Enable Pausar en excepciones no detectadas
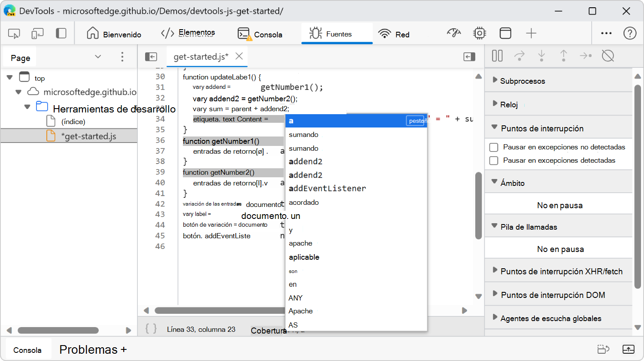Viewport: 644px width, 361px height. tap(493, 147)
